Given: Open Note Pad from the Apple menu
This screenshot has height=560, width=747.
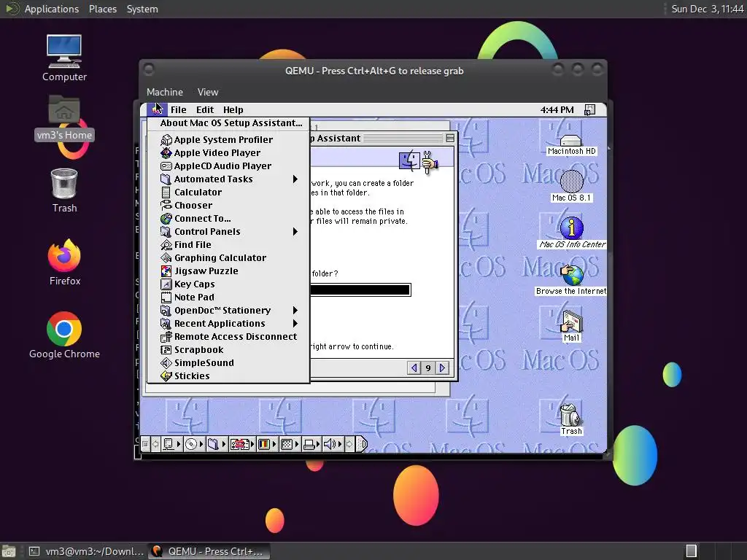Looking at the screenshot, I should [x=228, y=297].
